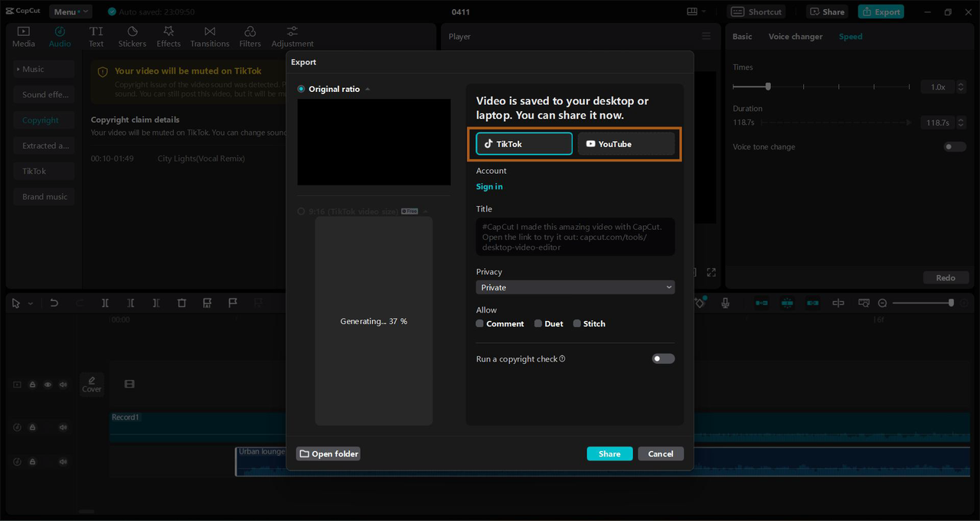Click the fullscreen player icon
This screenshot has width=980, height=521.
click(x=711, y=273)
